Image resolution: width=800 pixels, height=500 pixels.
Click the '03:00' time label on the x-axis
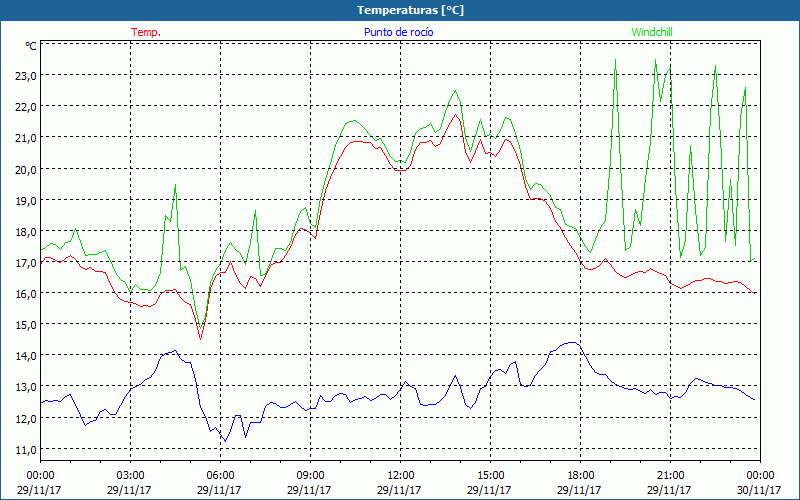[131, 476]
